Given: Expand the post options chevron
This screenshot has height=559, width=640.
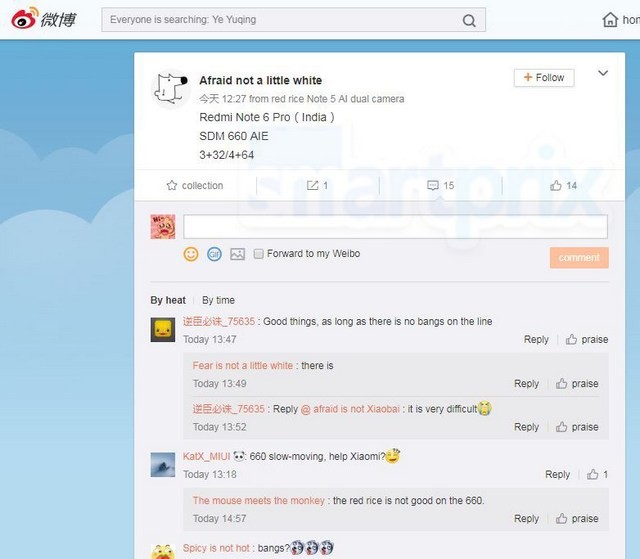Looking at the screenshot, I should pyautogui.click(x=603, y=73).
